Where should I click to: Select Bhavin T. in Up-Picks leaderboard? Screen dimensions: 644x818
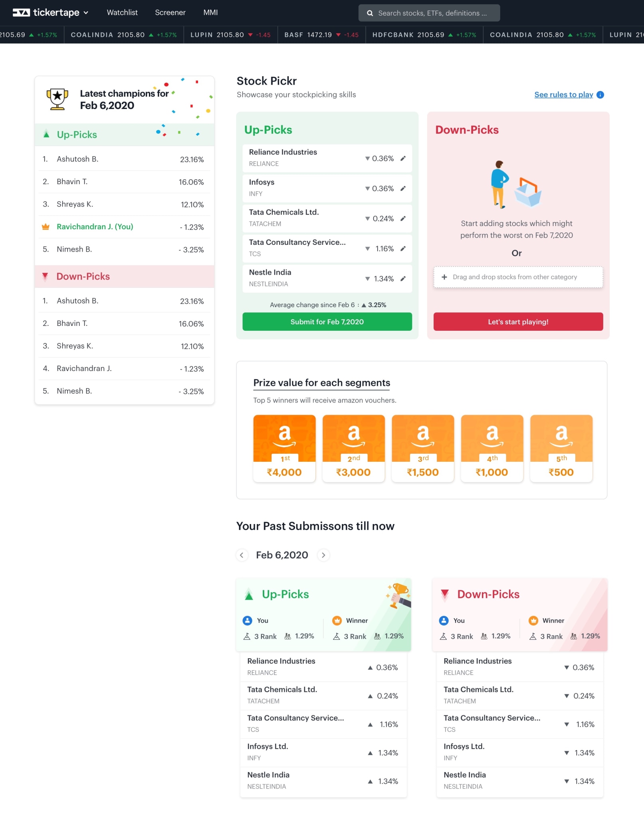pos(124,182)
